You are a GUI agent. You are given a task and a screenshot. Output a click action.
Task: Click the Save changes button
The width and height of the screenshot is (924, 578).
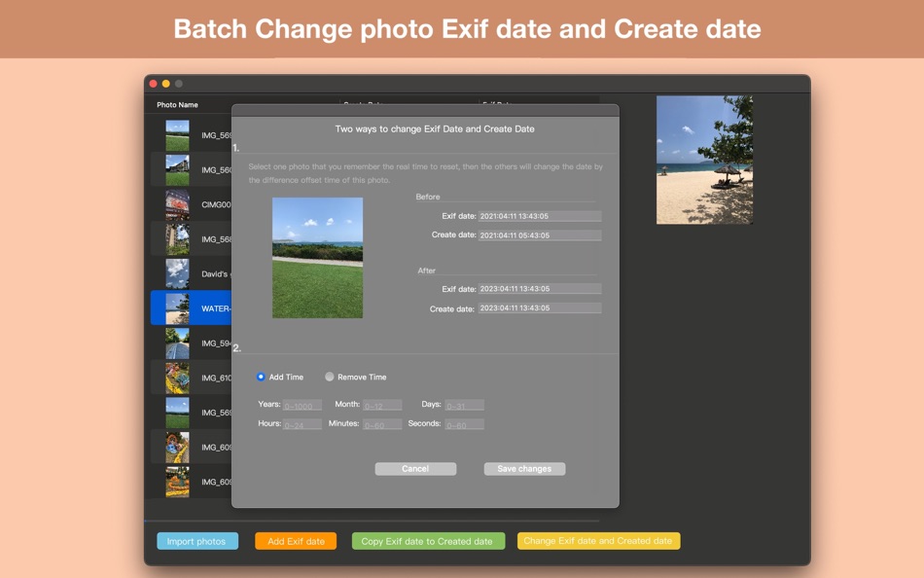coord(524,468)
